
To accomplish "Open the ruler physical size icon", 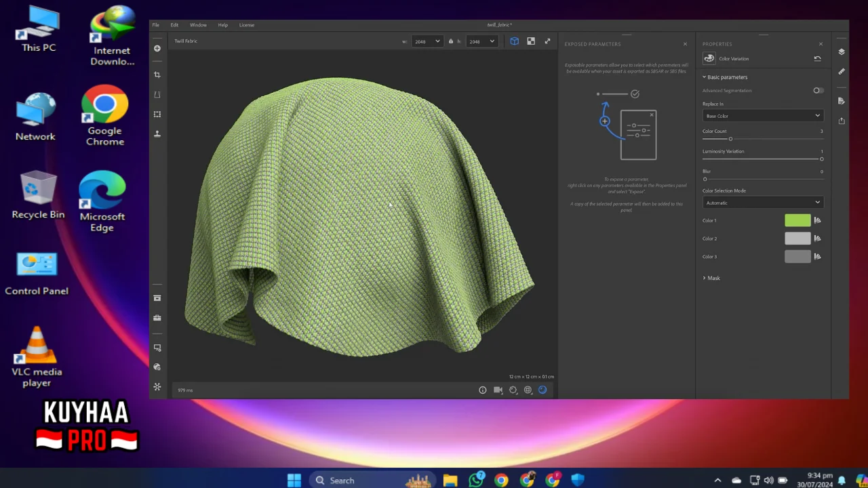I will click(x=842, y=71).
